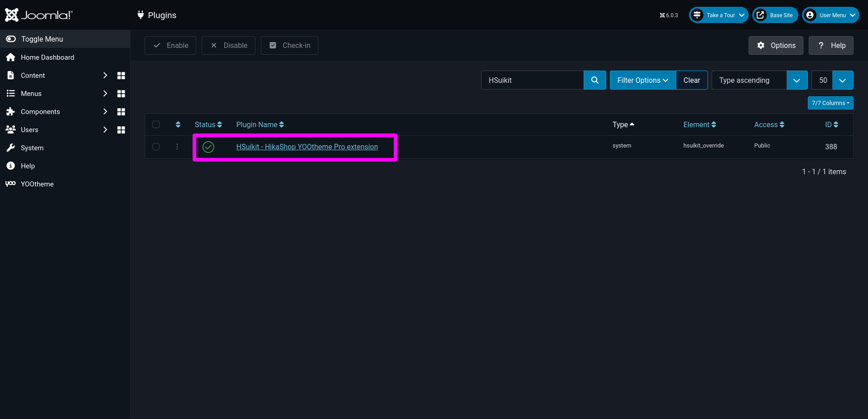Open System in the sidebar menu
This screenshot has height=419, width=868.
pos(32,148)
